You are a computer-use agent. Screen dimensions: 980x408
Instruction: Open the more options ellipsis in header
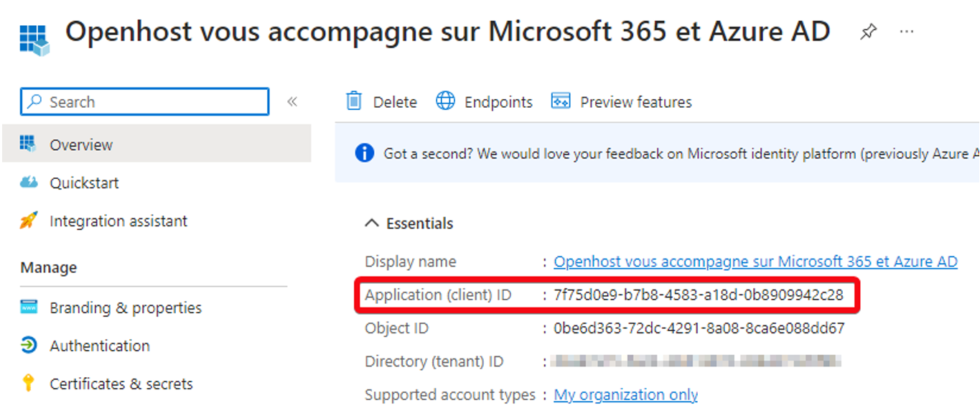907,32
